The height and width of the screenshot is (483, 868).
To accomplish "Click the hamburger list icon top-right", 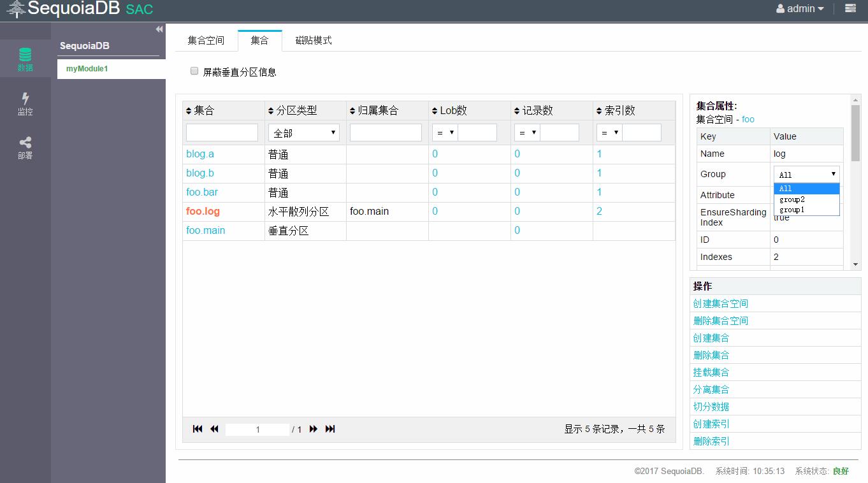I will coord(850,9).
